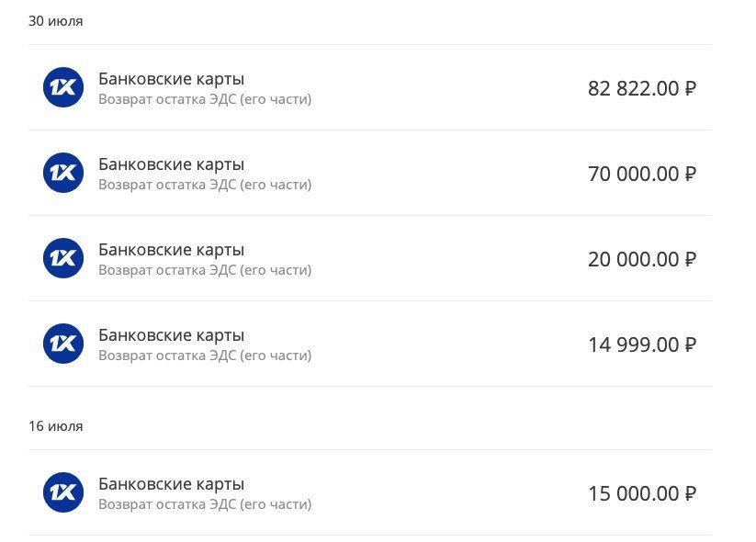Open the 20 000.00 ₽ amount entry
The height and width of the screenshot is (542, 756).
pyautogui.click(x=642, y=259)
